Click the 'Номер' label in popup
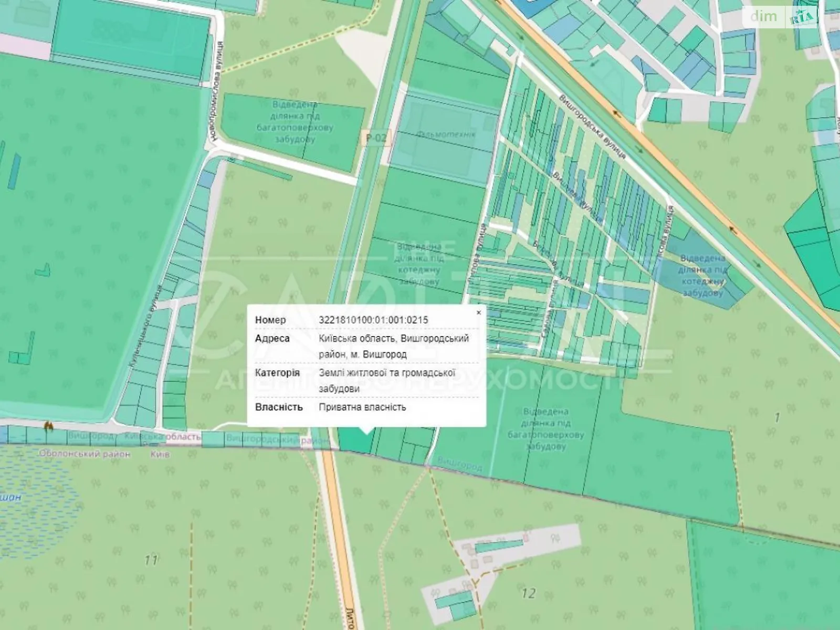Image resolution: width=840 pixels, height=630 pixels. click(270, 320)
